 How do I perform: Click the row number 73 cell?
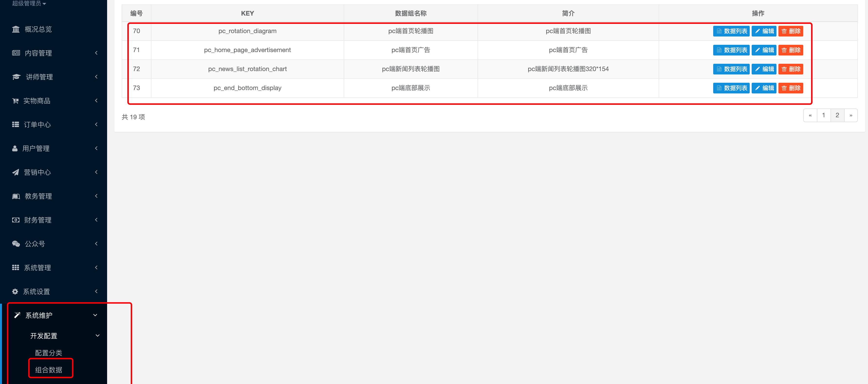tap(137, 88)
